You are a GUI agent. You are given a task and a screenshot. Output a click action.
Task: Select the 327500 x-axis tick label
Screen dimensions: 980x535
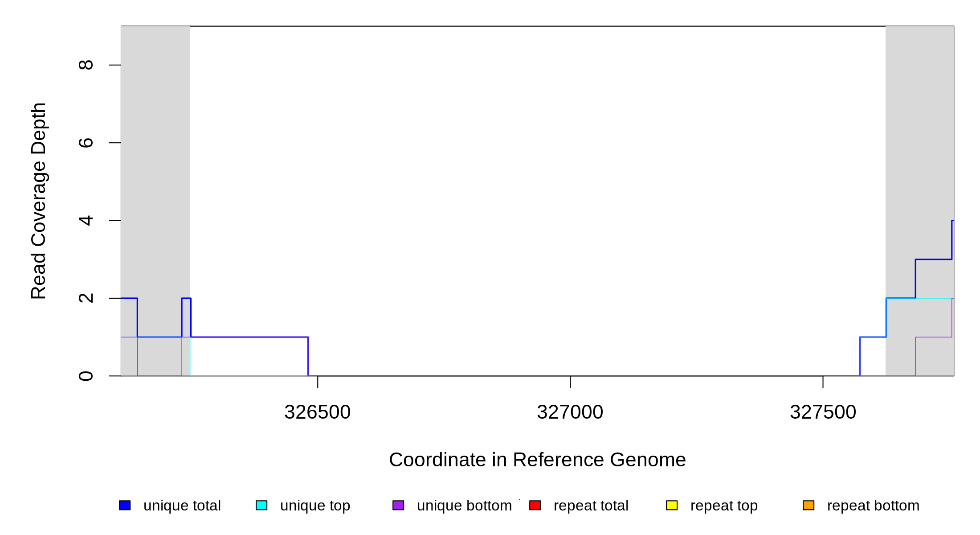click(823, 412)
